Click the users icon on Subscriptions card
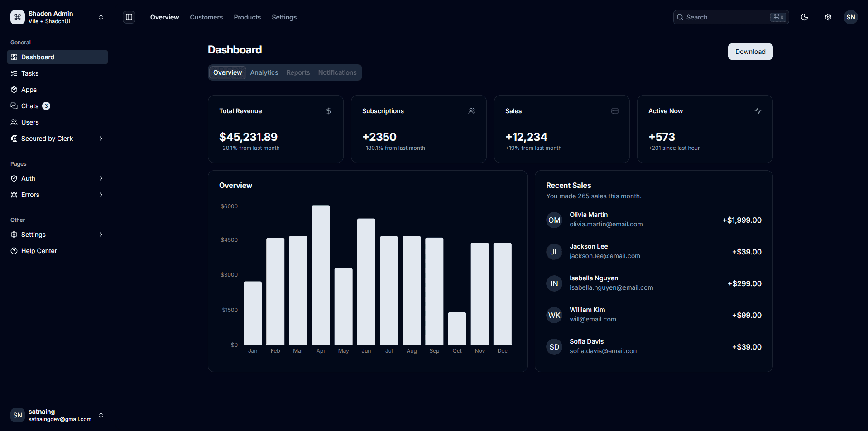The height and width of the screenshot is (431, 868). click(x=472, y=110)
